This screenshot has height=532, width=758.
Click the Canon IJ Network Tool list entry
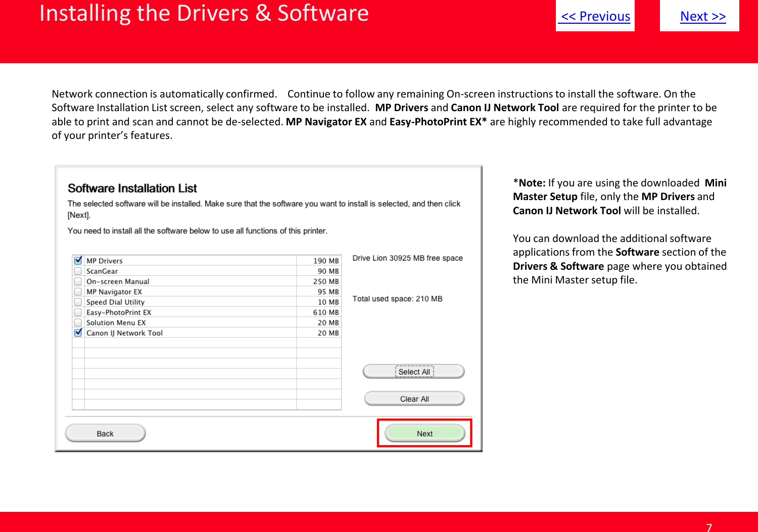[124, 333]
